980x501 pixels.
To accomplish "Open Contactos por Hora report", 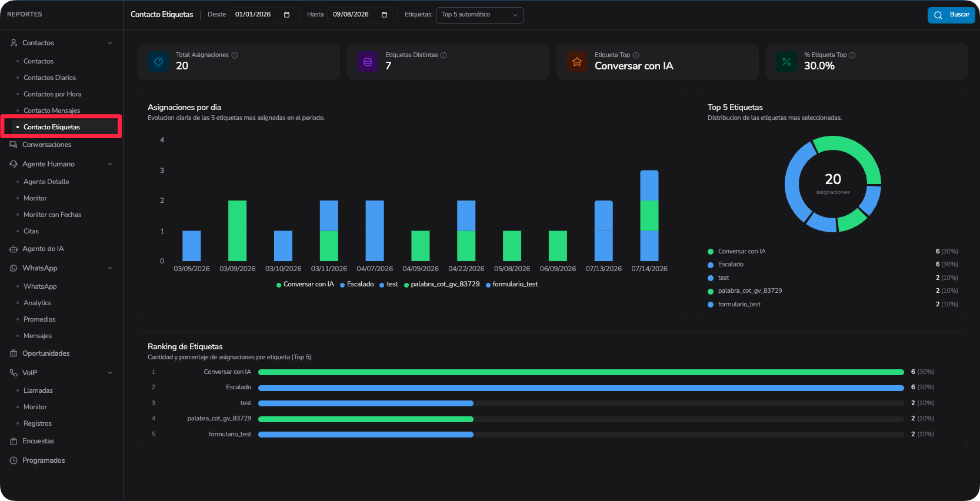I will 52,94.
